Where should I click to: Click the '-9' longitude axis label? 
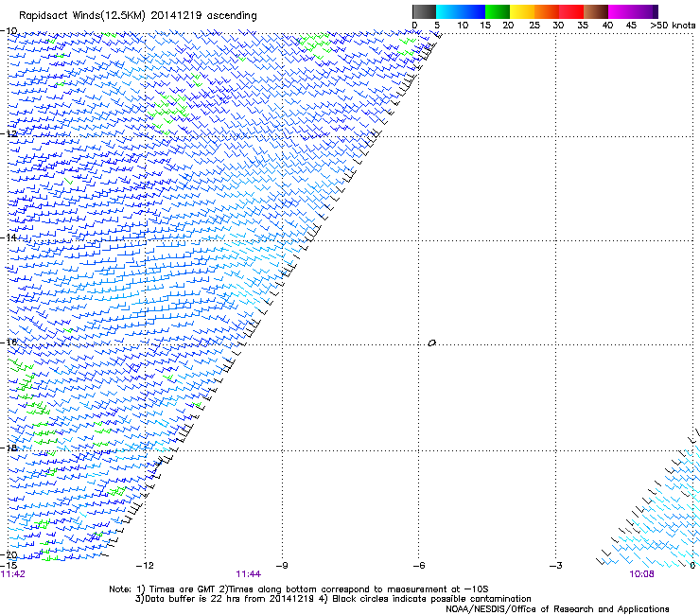(282, 566)
